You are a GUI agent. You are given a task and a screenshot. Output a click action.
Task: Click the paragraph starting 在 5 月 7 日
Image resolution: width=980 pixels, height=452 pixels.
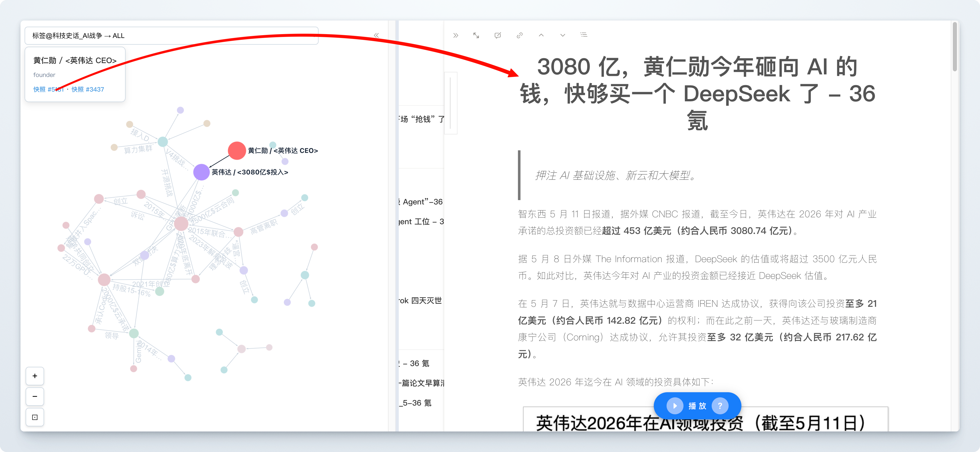[697, 329]
